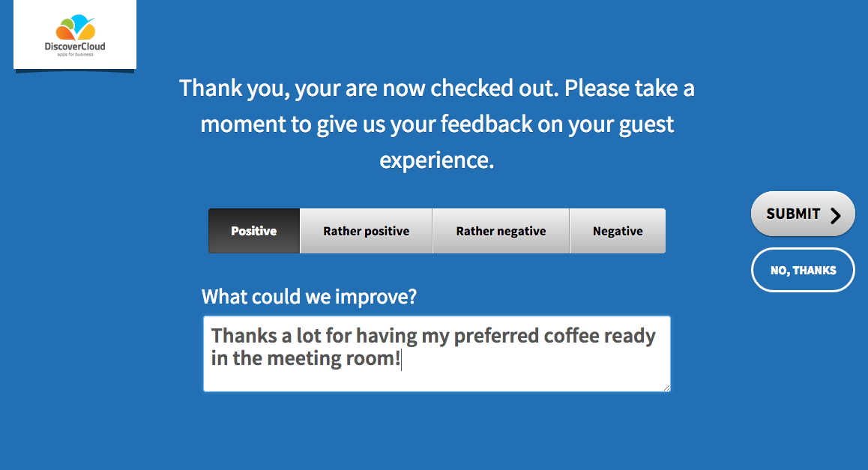Click the "What could we improve?" label

pyautogui.click(x=309, y=296)
